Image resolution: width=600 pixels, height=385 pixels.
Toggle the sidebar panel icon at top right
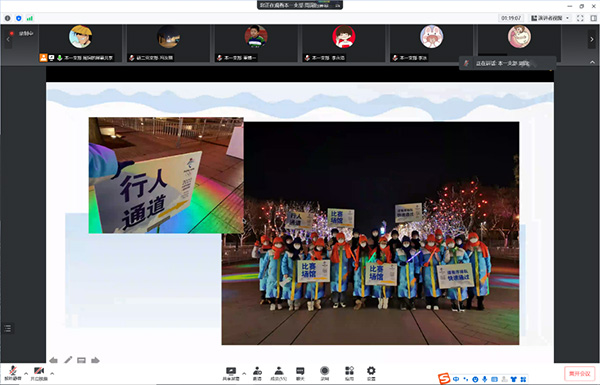593,18
